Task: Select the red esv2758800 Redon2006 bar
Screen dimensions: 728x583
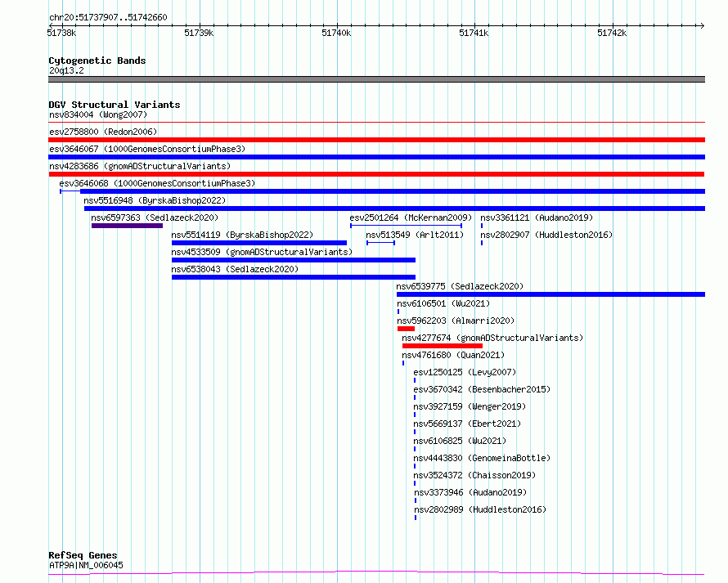Action: pyautogui.click(x=376, y=140)
